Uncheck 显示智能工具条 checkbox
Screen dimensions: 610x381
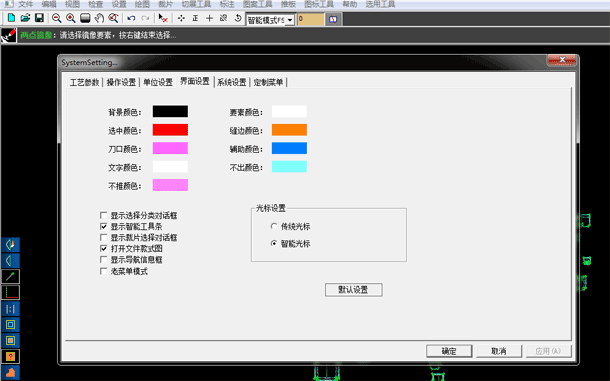pos(103,226)
